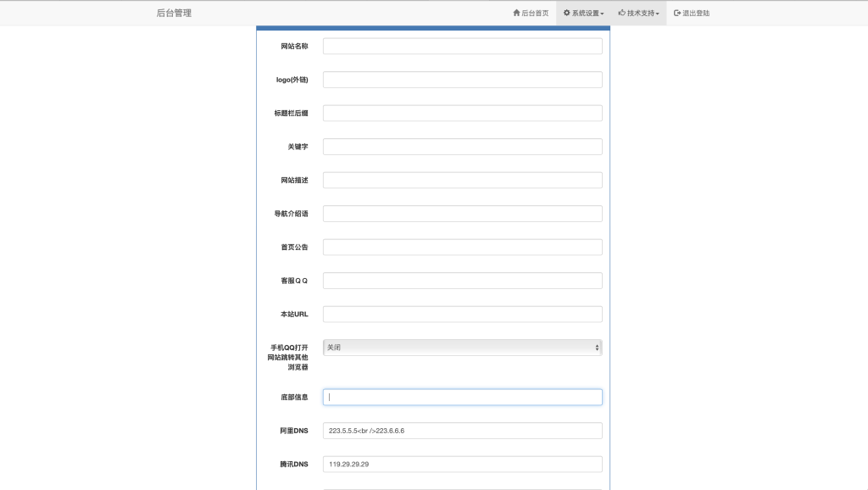Click the 客服QQ input box
Image resolution: width=868 pixels, height=490 pixels.
tap(462, 281)
